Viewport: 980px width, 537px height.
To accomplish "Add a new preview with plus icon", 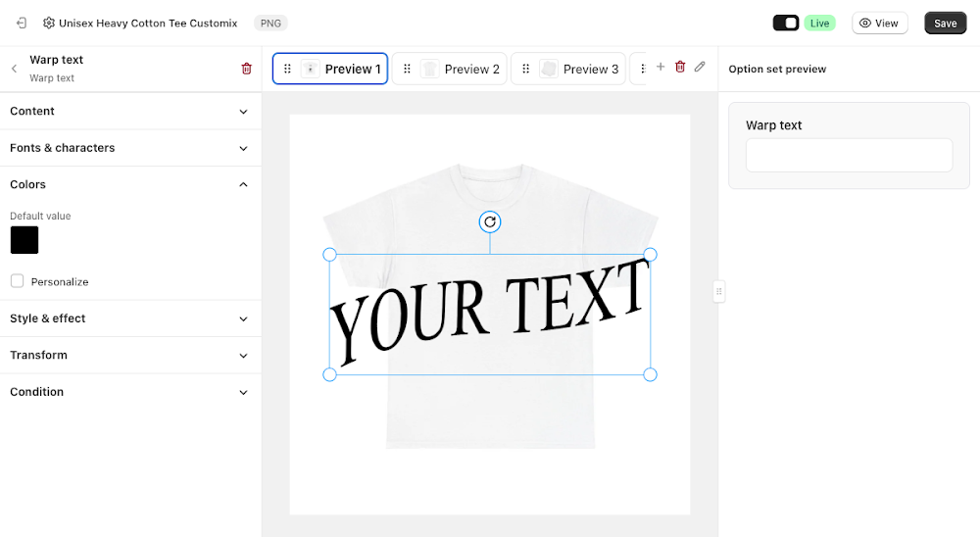I will [660, 67].
